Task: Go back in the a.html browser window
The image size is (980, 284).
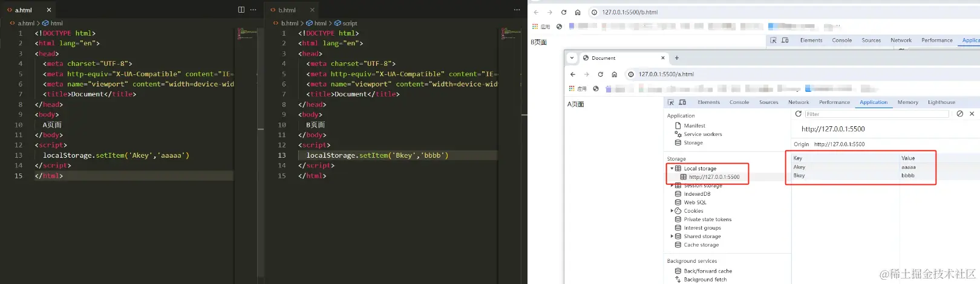Action: 573,74
